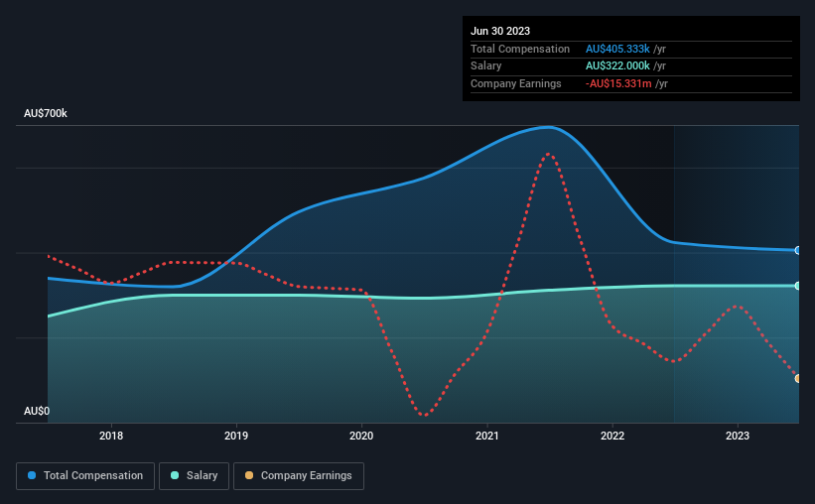Click the AU$0 y-axis label

point(37,411)
